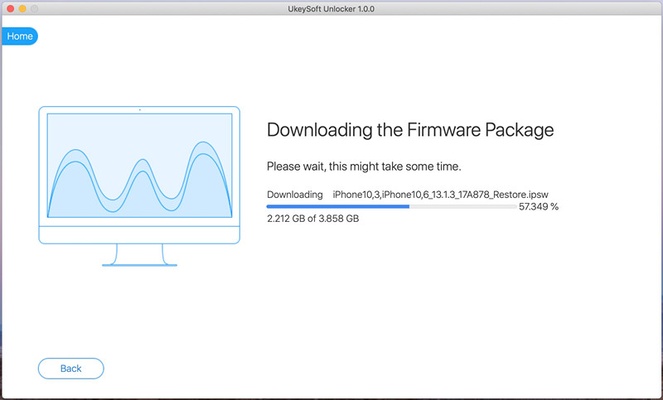Click the Please wait message text

coord(361,165)
